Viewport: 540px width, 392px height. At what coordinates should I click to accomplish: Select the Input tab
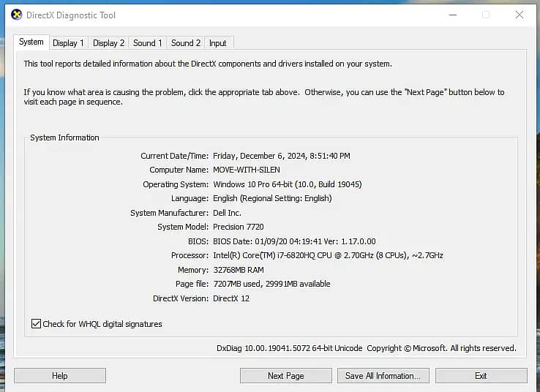(218, 43)
